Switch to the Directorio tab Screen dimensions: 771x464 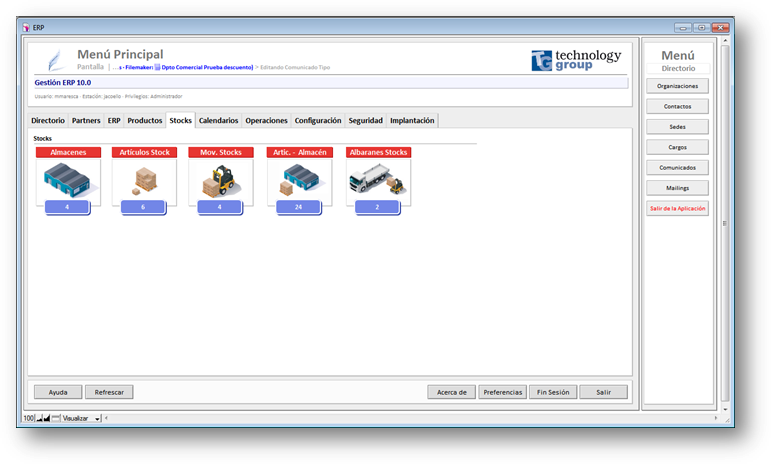48,120
